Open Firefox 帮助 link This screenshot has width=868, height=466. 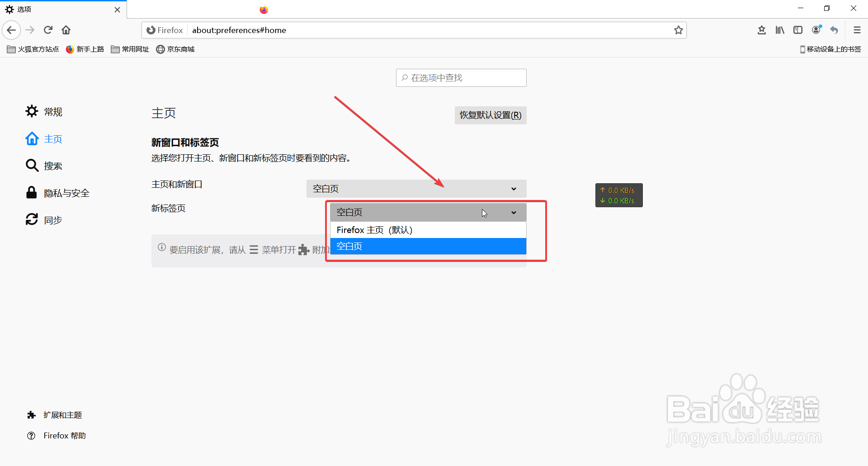(x=57, y=436)
